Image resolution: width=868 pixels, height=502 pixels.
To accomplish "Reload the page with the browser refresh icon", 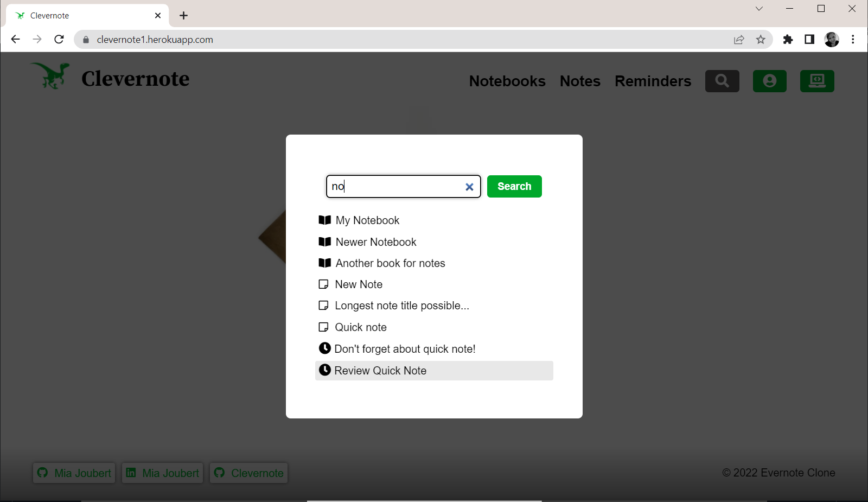I will [x=59, y=39].
